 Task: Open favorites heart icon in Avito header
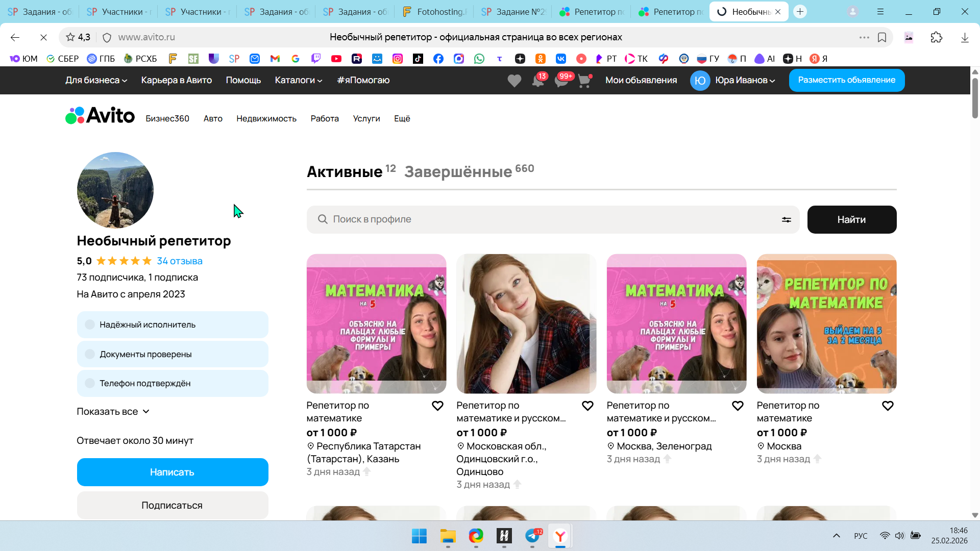tap(514, 81)
